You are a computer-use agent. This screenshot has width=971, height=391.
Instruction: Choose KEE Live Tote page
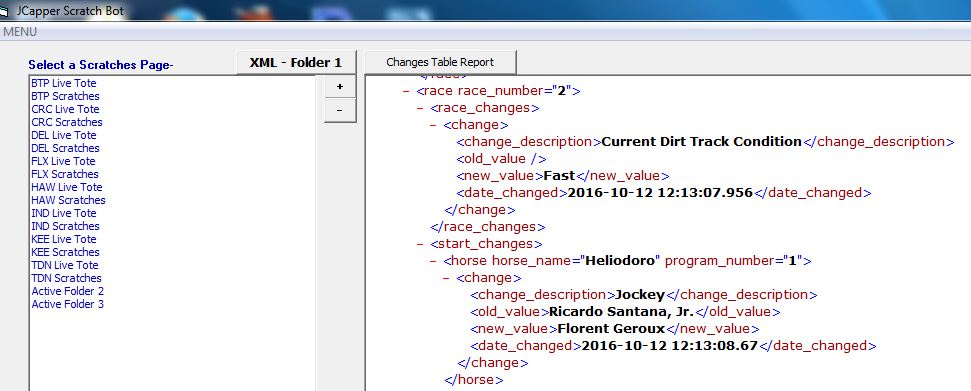[x=64, y=239]
